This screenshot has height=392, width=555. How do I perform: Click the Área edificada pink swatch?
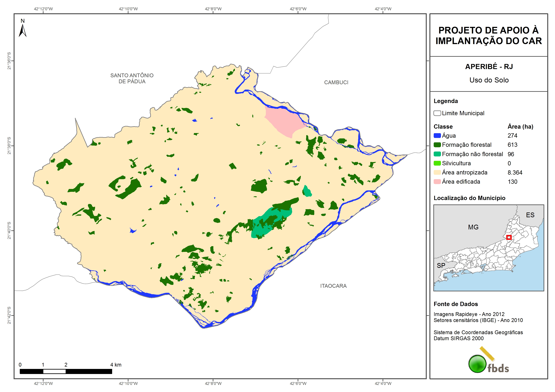(437, 182)
